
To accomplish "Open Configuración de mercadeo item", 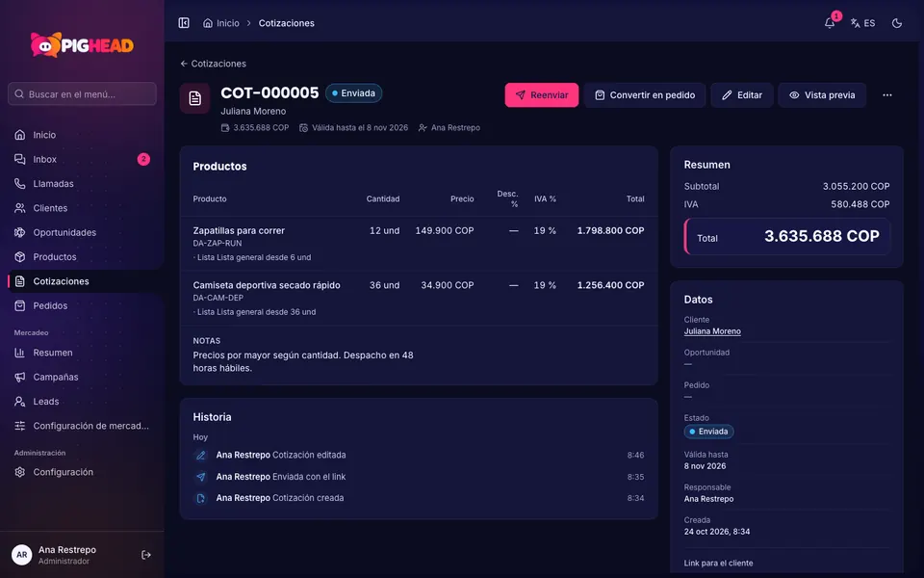I will (82, 426).
